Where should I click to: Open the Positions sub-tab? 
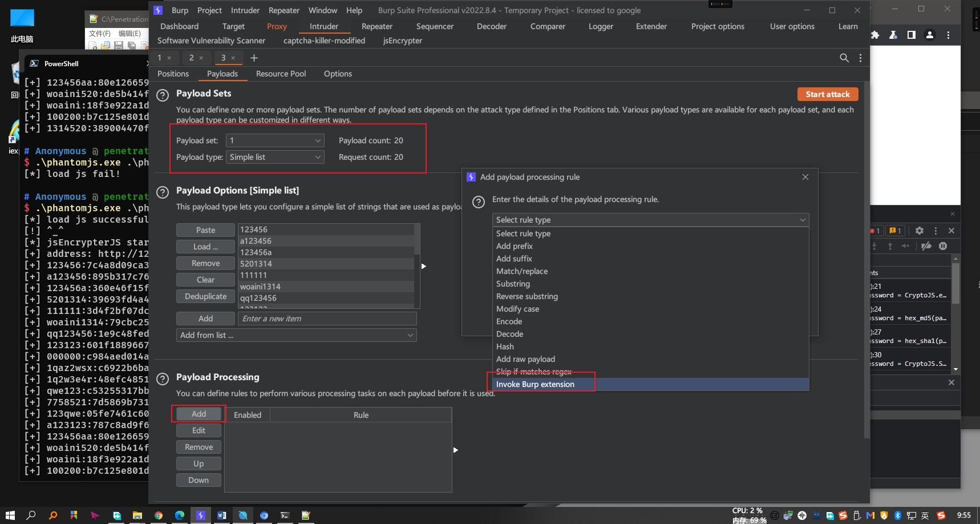[x=173, y=74]
